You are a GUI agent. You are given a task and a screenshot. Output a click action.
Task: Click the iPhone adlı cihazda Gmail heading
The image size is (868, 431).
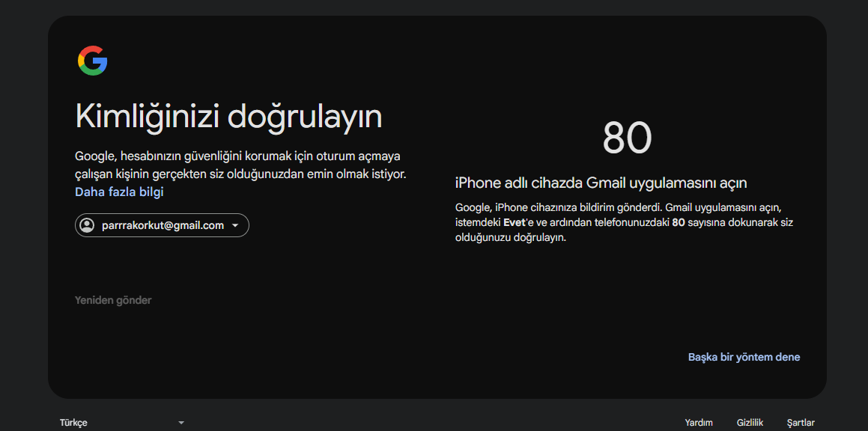(601, 183)
